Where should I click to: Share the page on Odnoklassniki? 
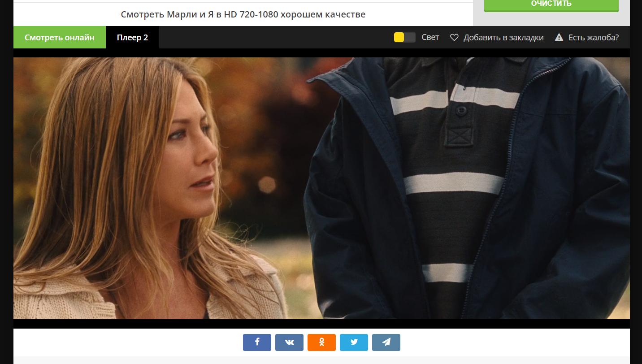click(321, 342)
